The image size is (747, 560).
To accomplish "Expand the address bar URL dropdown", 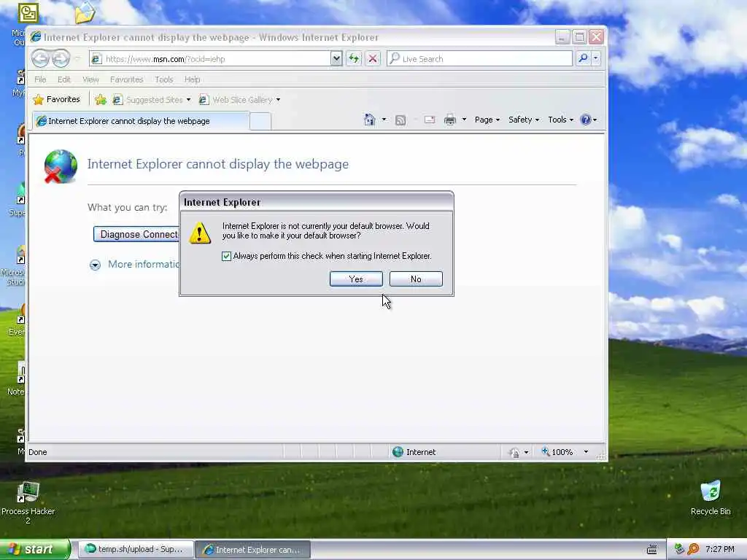I will pos(336,58).
